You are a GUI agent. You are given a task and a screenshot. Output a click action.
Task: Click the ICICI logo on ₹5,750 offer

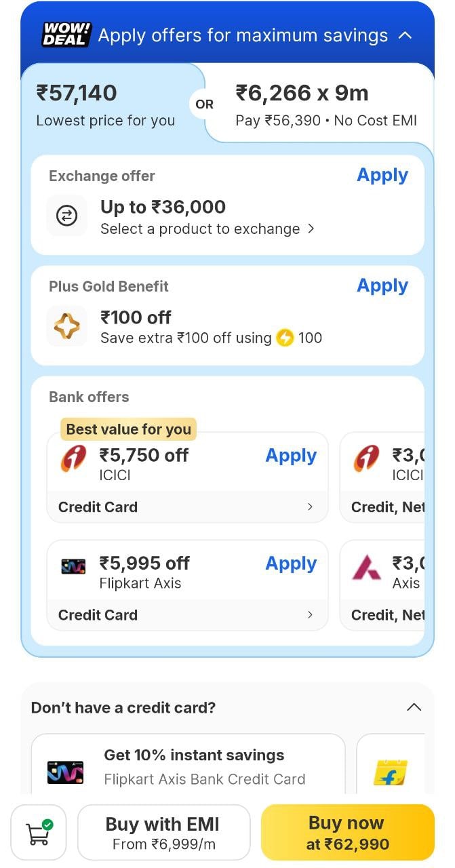pyautogui.click(x=73, y=460)
